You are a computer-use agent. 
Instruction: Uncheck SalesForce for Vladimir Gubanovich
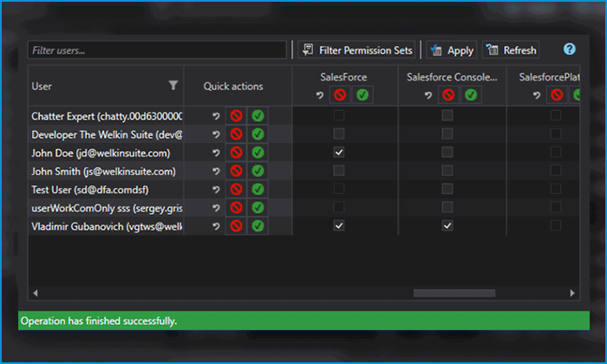(x=339, y=226)
